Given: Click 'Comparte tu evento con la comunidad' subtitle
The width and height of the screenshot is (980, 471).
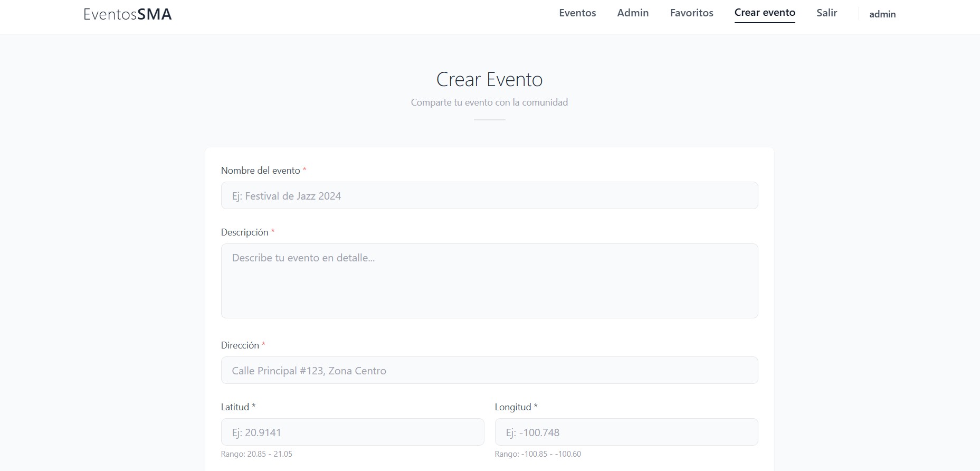Looking at the screenshot, I should (489, 102).
